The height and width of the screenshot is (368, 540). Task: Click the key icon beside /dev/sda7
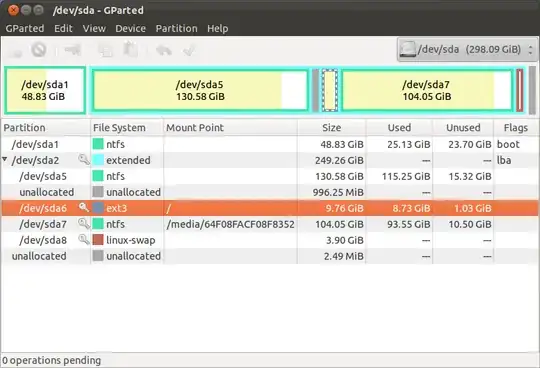[x=84, y=224]
